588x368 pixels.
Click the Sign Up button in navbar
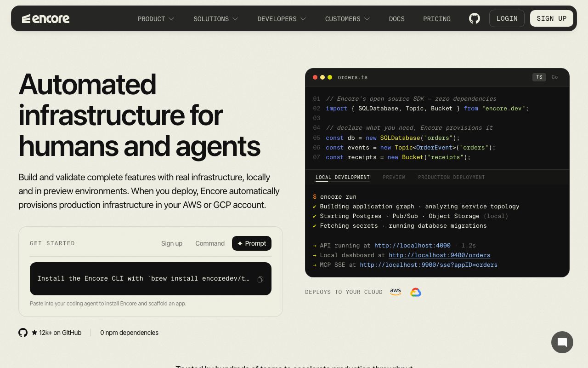[552, 18]
